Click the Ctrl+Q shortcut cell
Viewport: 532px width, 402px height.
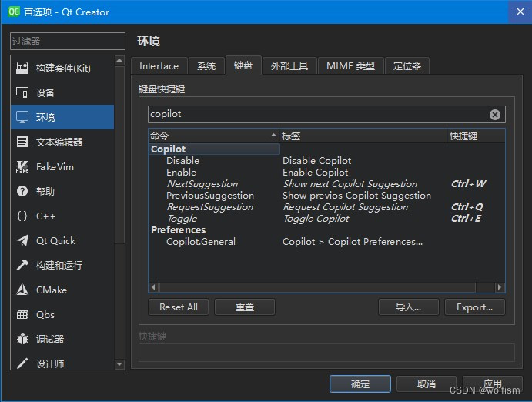(x=467, y=207)
